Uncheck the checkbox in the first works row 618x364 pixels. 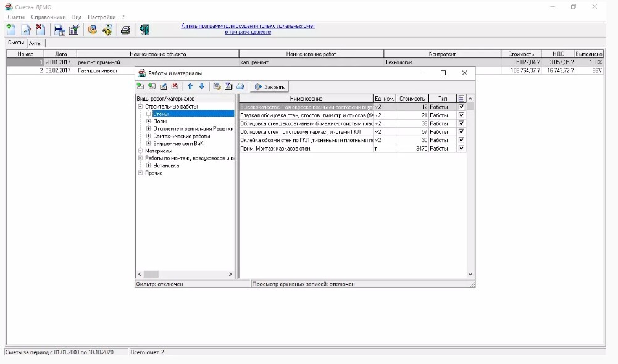461,107
